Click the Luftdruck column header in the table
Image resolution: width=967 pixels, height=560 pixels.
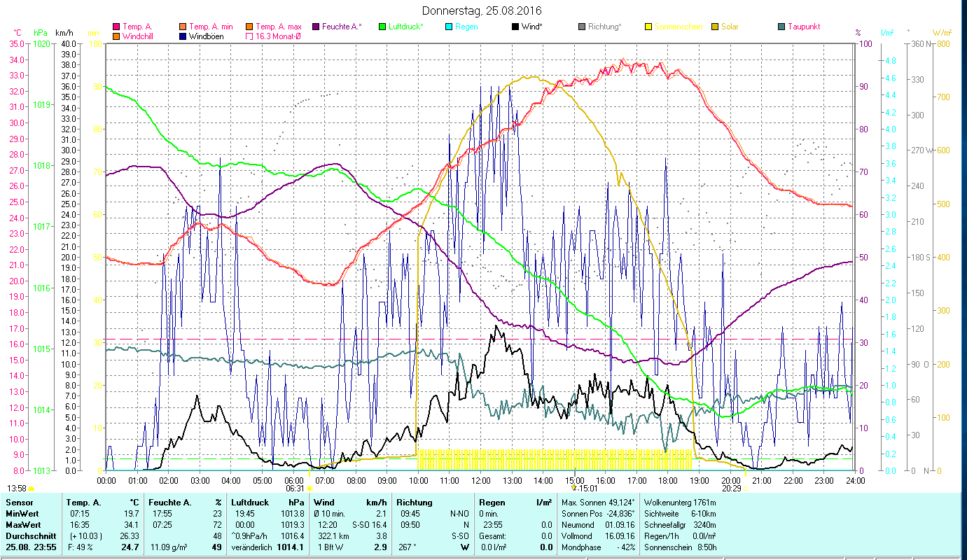click(249, 502)
